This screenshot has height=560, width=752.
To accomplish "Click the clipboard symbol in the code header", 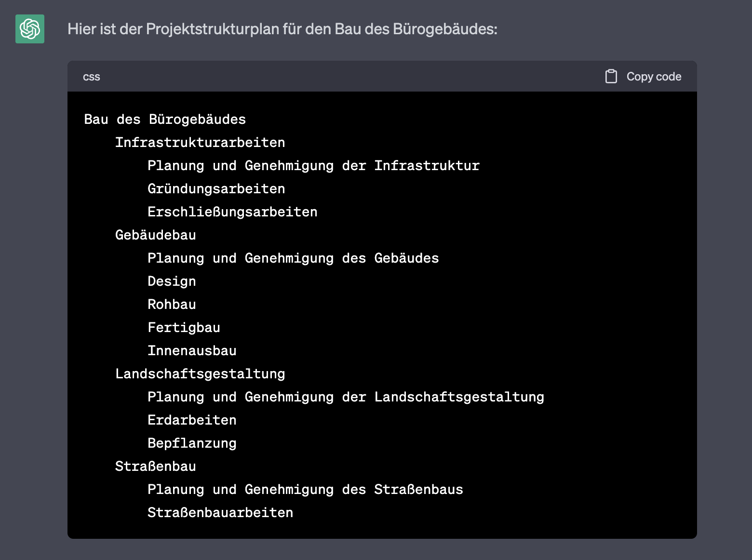I will 611,76.
